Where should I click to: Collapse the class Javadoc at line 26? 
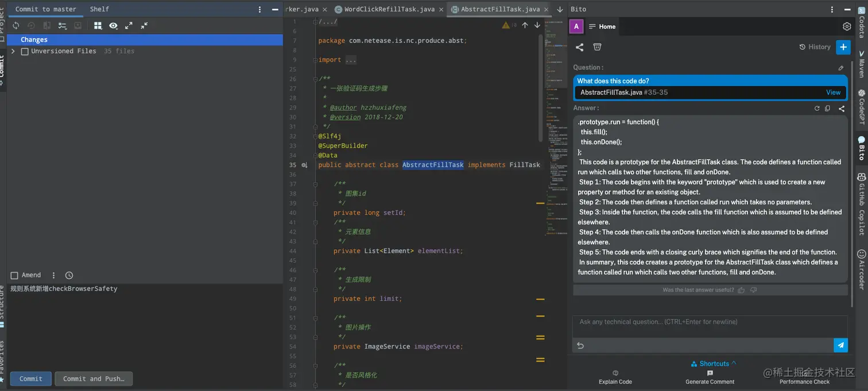tap(315, 79)
